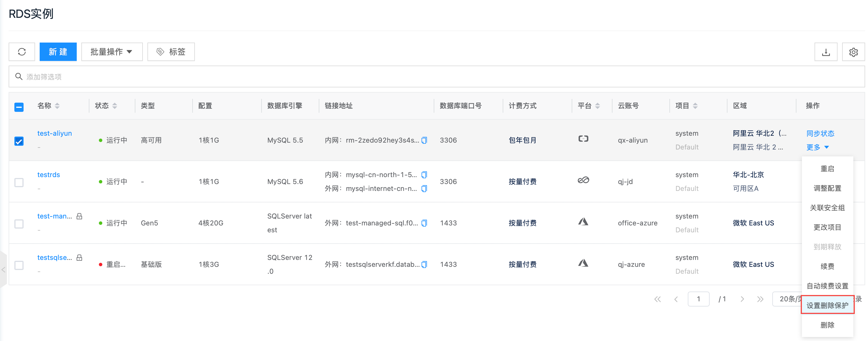Copy the test-managed-sql external address

tap(425, 223)
